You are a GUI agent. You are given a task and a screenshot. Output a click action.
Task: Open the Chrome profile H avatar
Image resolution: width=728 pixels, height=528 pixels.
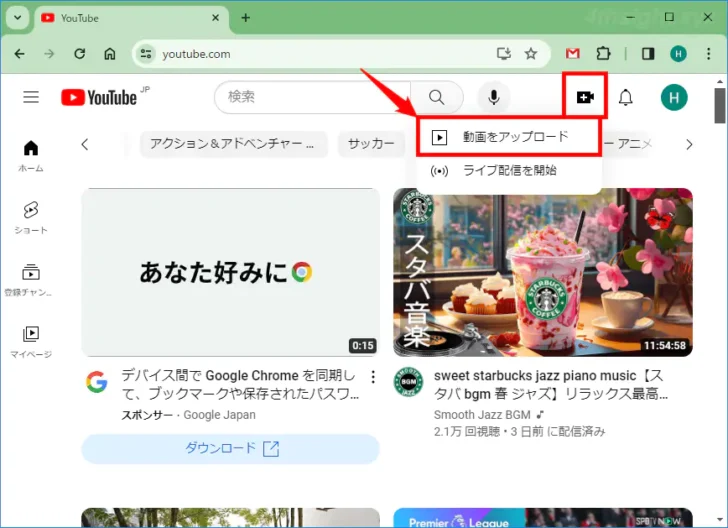point(678,54)
